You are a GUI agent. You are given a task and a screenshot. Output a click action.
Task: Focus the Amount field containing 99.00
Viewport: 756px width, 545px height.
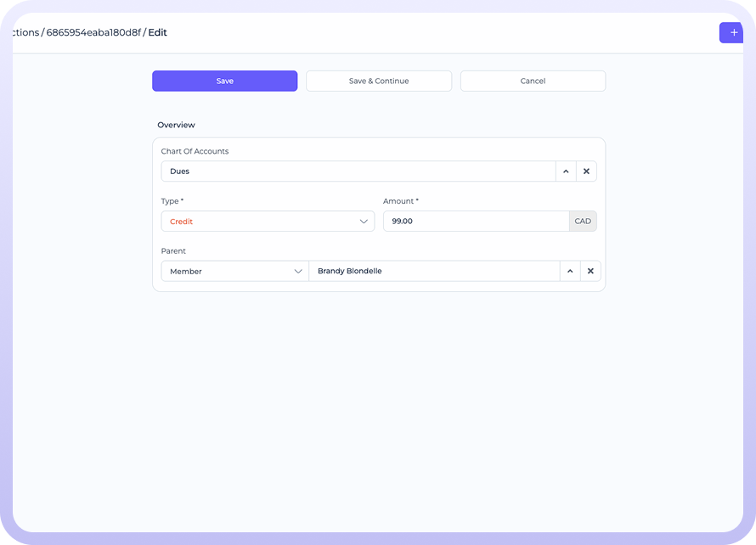476,222
